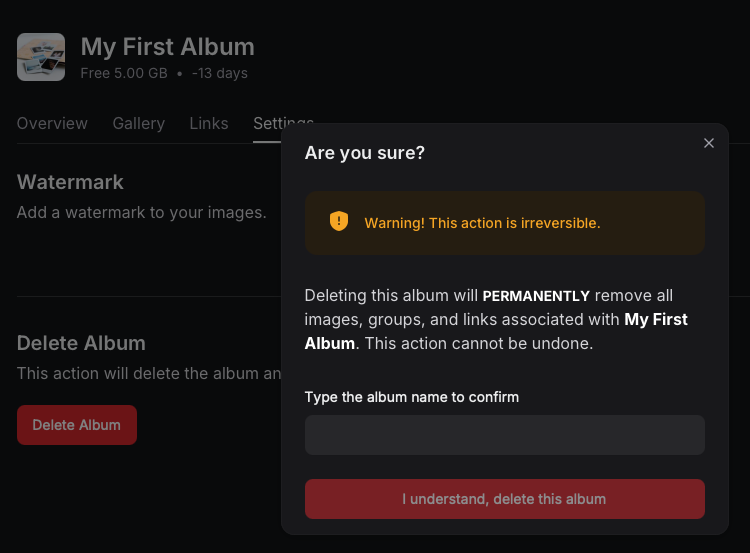Click the orange warning shield icon
Image resolution: width=750 pixels, height=553 pixels.
pos(339,221)
